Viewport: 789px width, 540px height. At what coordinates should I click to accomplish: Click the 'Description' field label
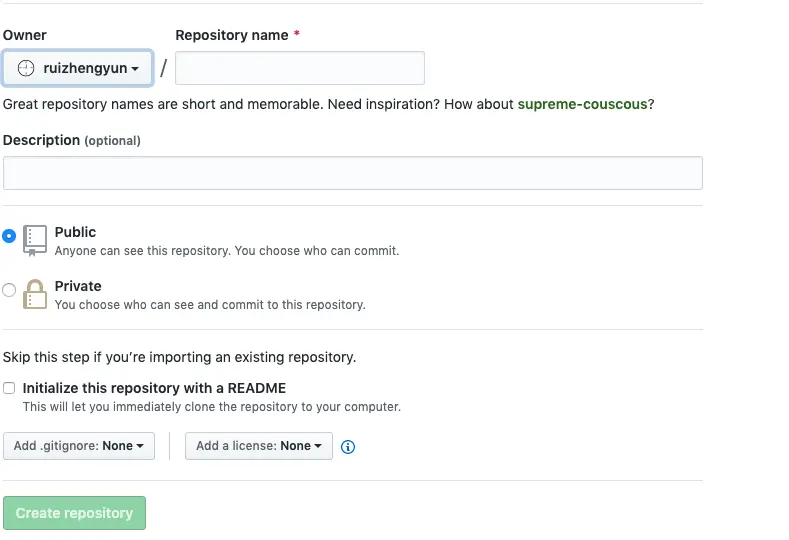pyautogui.click(x=41, y=140)
